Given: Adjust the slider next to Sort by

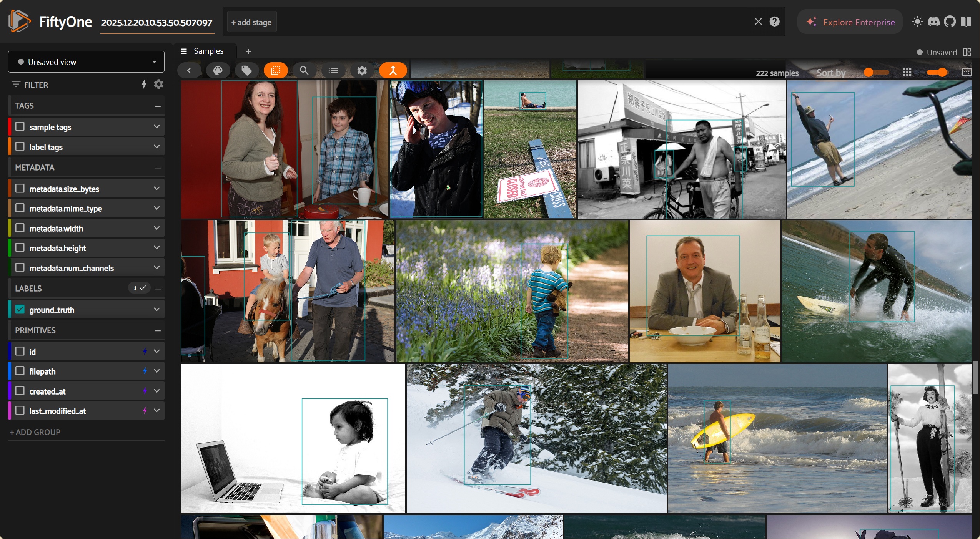Looking at the screenshot, I should coord(876,72).
